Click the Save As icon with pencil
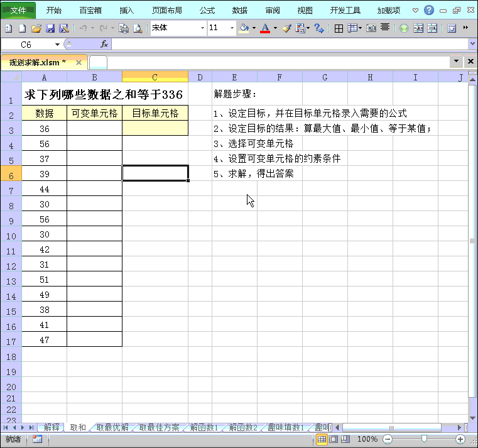Viewport: 478px width, 448px height. [x=64, y=28]
